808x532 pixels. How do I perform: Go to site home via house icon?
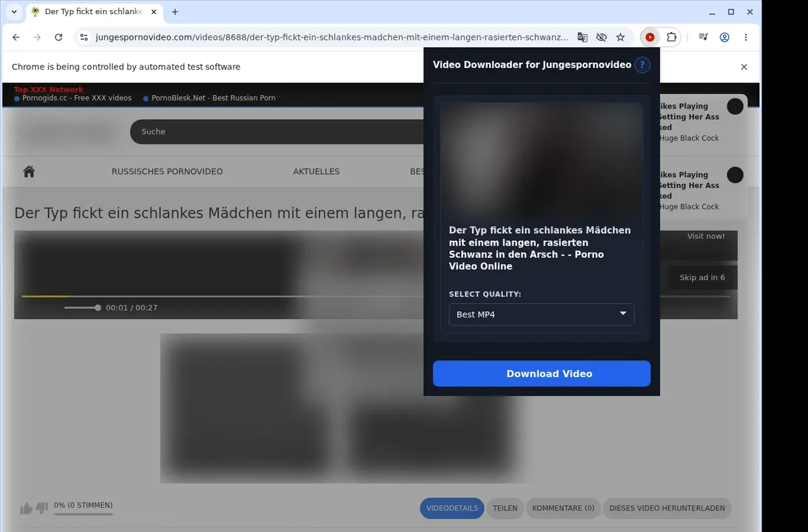[x=29, y=171]
